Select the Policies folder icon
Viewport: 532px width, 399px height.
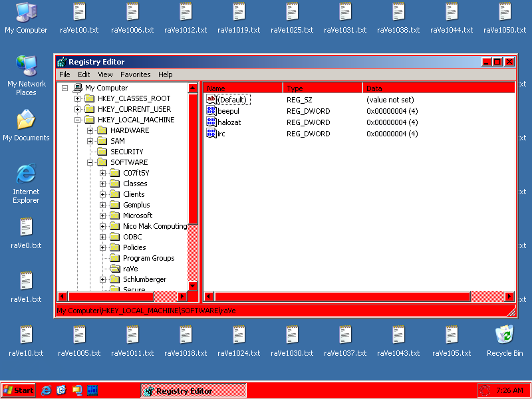[x=115, y=247]
